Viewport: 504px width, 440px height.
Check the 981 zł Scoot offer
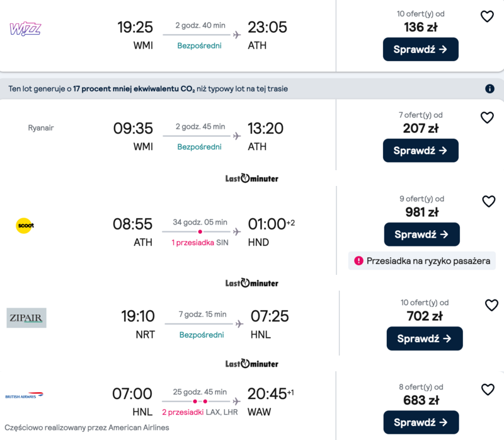(421, 234)
